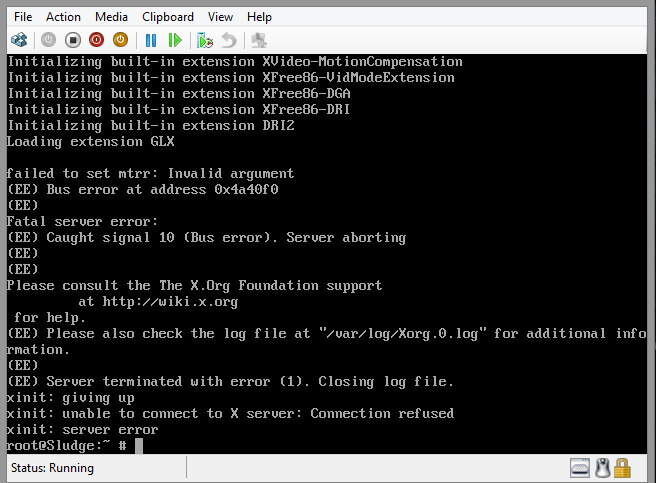Revert the VM to the previous checkpoint
656x483 pixels.
229,40
